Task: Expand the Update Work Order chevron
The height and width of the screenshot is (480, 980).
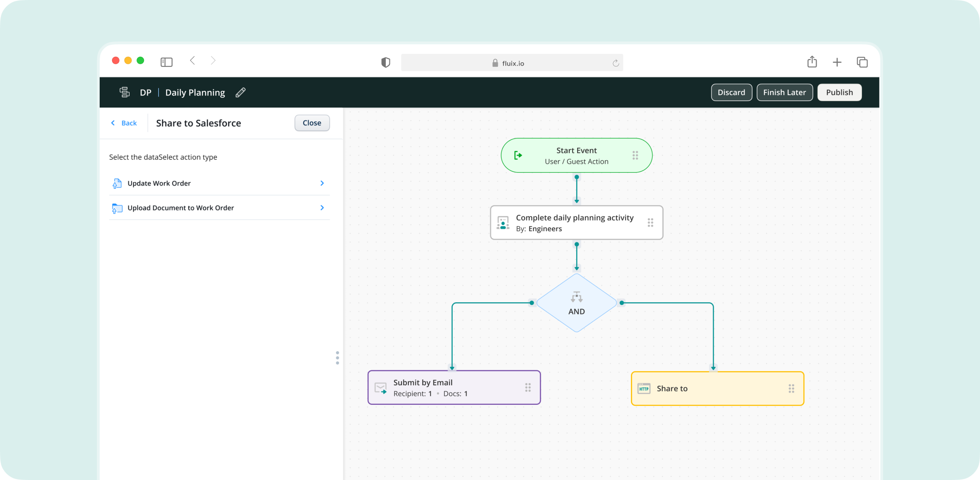Action: (x=322, y=183)
